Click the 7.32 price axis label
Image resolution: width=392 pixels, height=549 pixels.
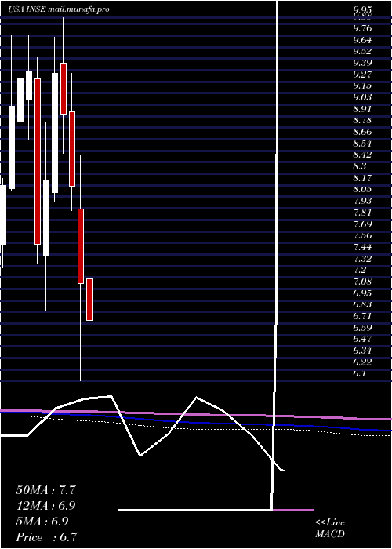click(362, 259)
